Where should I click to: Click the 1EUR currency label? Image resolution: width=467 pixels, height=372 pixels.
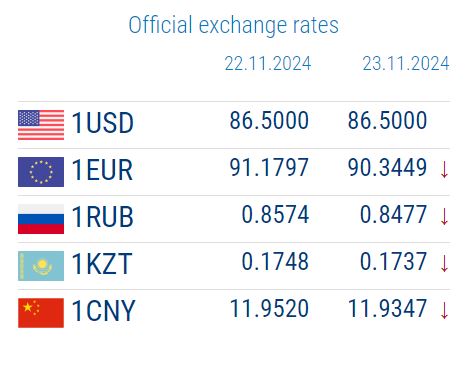click(x=102, y=170)
